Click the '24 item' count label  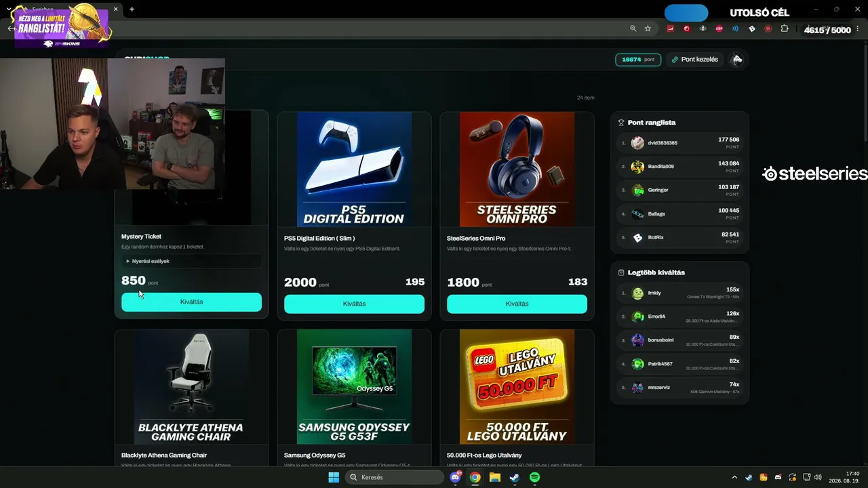tap(585, 98)
